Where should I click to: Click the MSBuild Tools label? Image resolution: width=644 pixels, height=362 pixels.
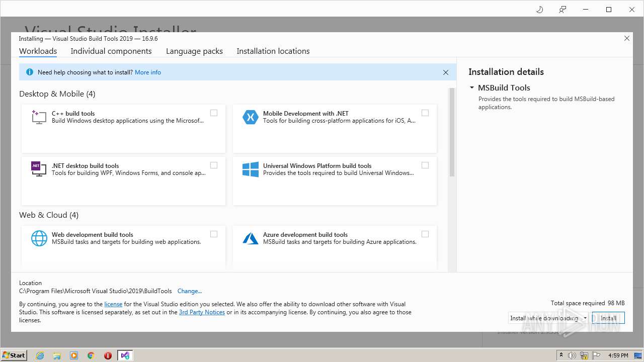coord(504,87)
